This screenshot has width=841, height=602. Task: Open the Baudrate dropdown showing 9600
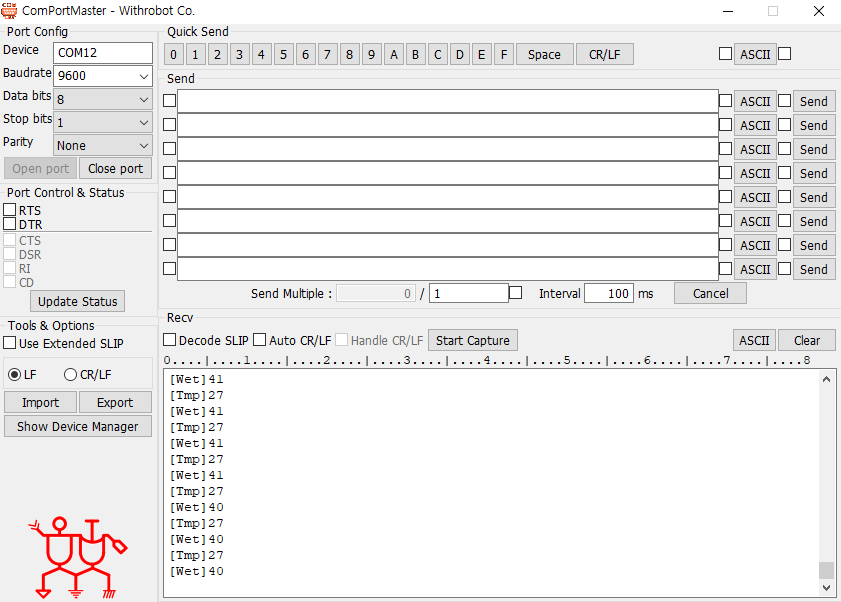(103, 76)
